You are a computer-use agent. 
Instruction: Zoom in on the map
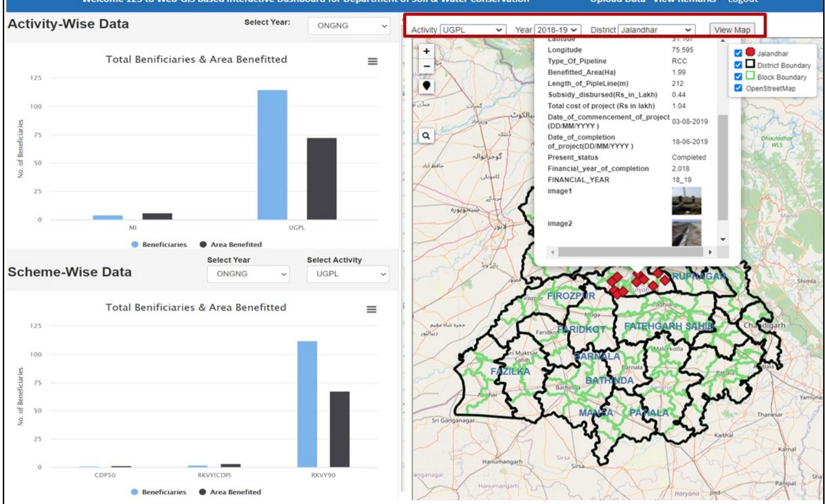[426, 51]
